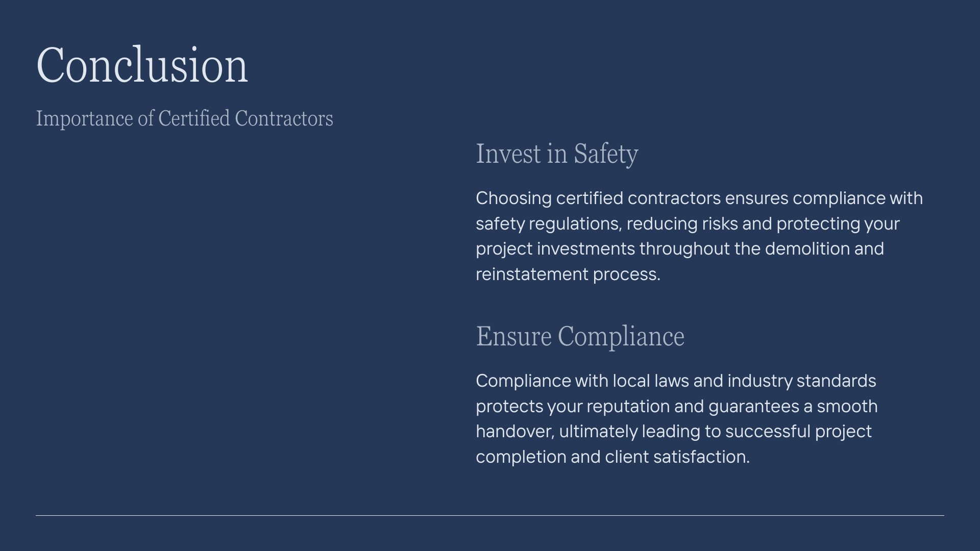Click the "Invest in Safety" heading

(557, 154)
